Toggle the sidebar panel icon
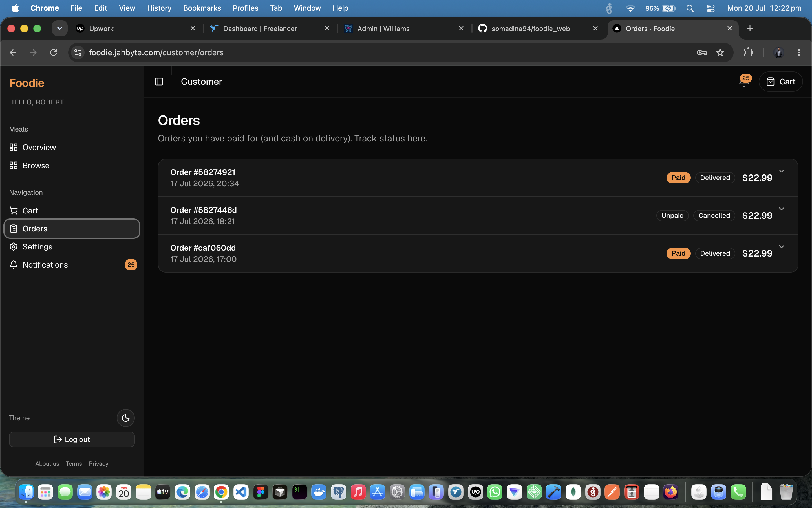This screenshot has width=812, height=508. pyautogui.click(x=159, y=82)
